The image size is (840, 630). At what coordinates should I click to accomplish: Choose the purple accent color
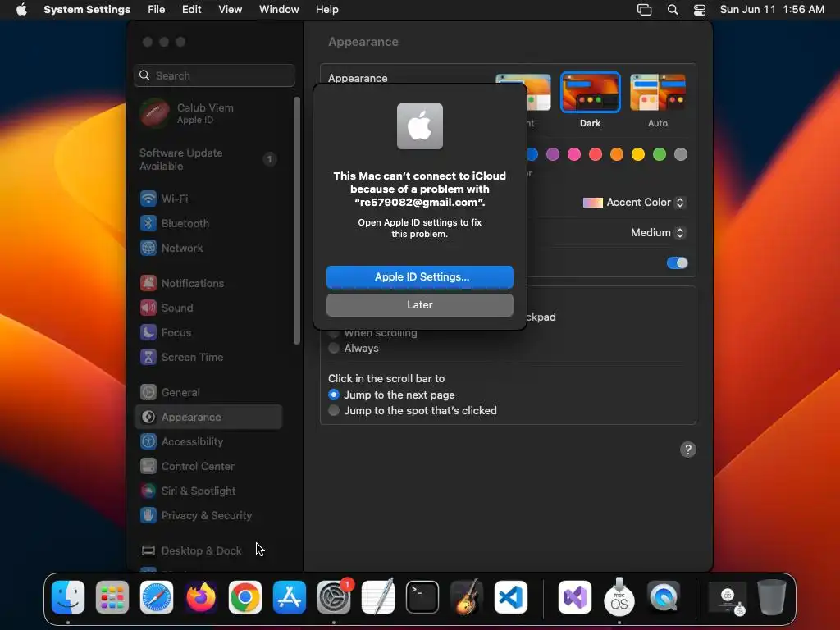[x=552, y=155]
